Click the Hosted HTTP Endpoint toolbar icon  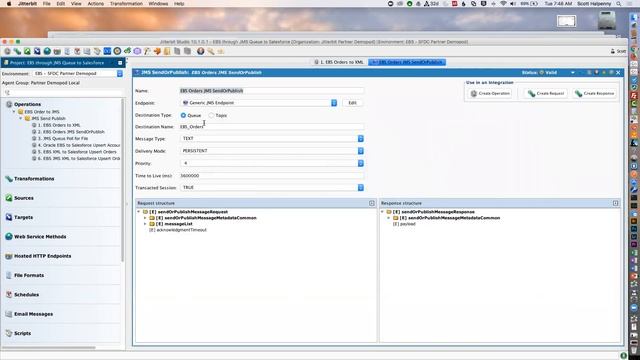pyautogui.click(x=57, y=51)
